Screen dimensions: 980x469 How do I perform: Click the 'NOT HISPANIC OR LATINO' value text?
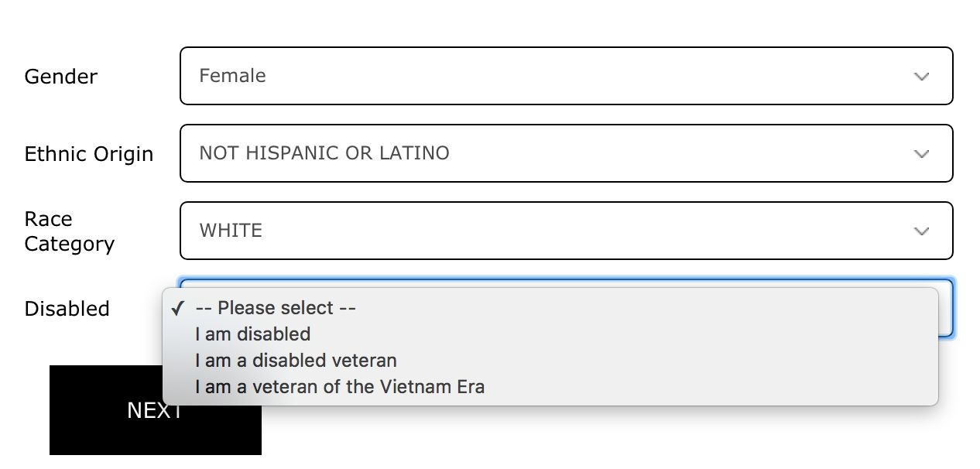click(x=324, y=153)
